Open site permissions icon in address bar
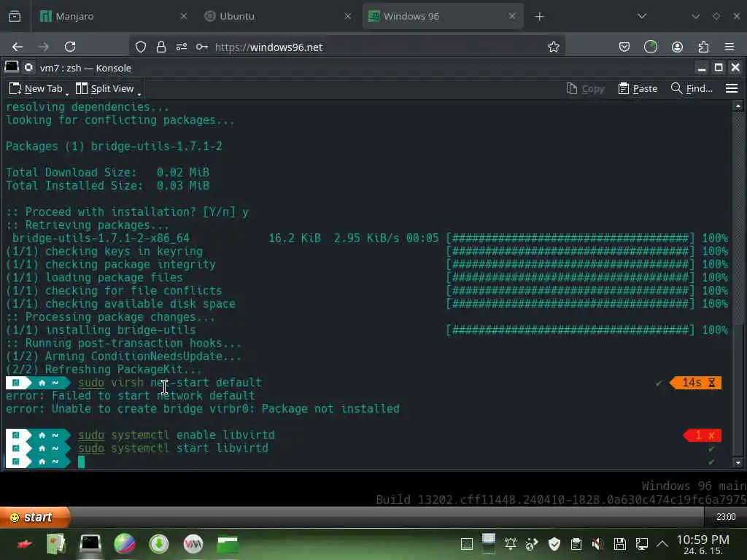747x560 pixels. pyautogui.click(x=182, y=47)
